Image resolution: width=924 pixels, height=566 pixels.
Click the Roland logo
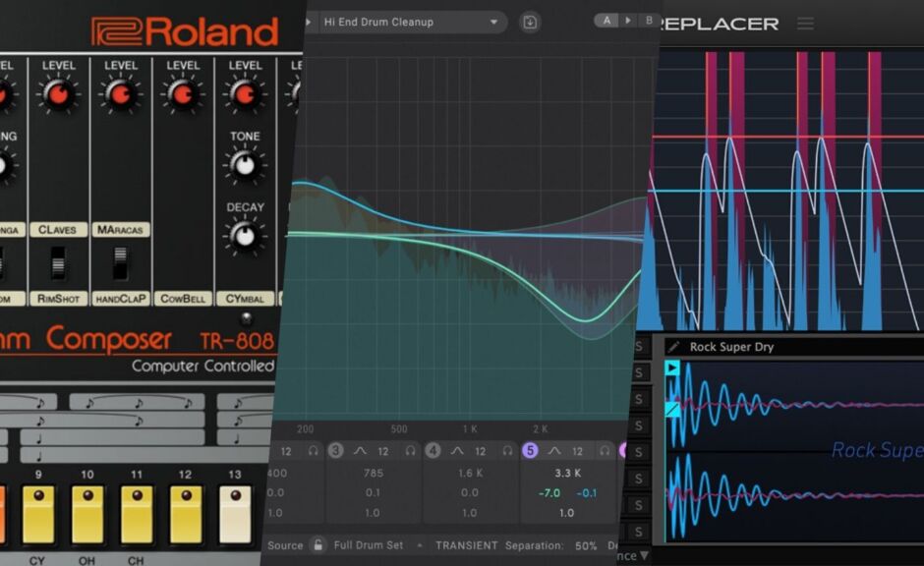[x=185, y=31]
